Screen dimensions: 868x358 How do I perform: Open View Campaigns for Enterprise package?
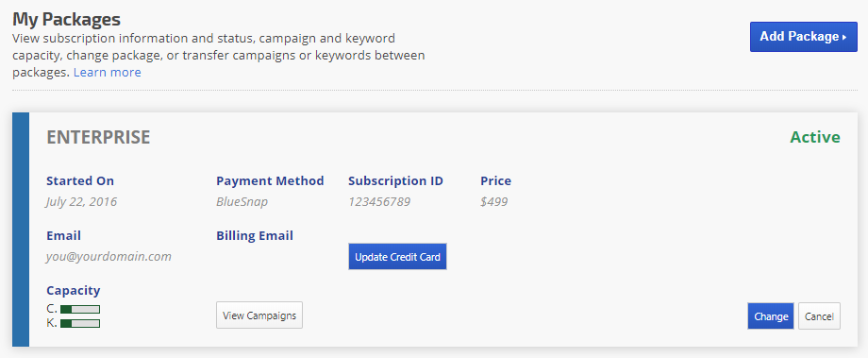click(259, 315)
